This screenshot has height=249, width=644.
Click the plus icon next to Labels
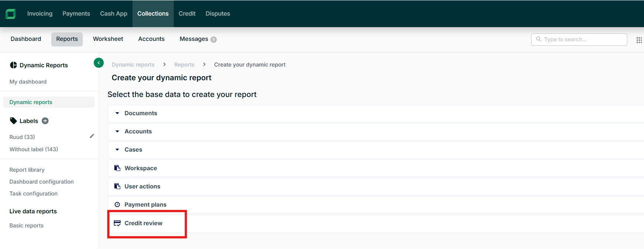45,121
